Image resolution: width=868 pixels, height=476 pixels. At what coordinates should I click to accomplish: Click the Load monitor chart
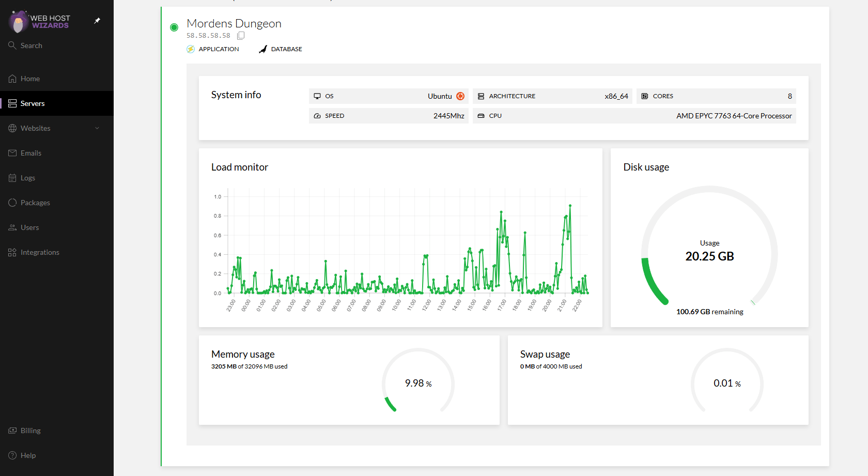click(x=401, y=250)
